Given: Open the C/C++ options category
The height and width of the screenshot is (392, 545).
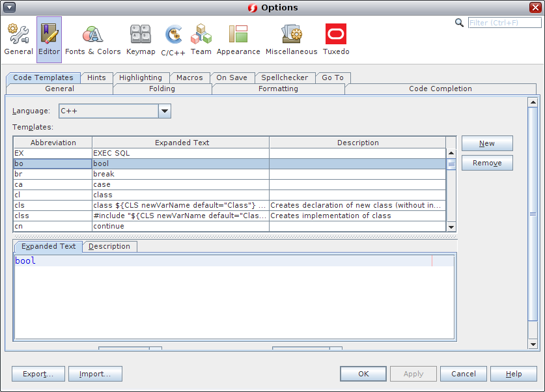Looking at the screenshot, I should [173, 40].
